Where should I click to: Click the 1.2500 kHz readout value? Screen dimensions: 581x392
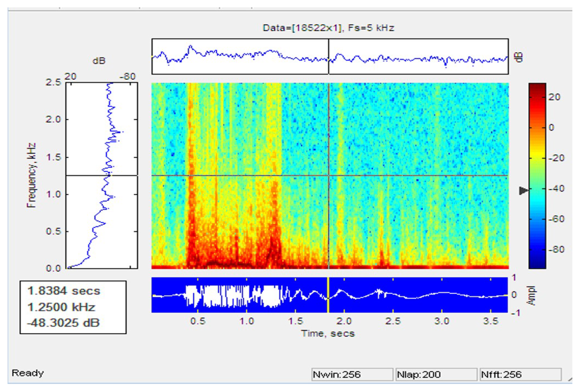pyautogui.click(x=61, y=307)
